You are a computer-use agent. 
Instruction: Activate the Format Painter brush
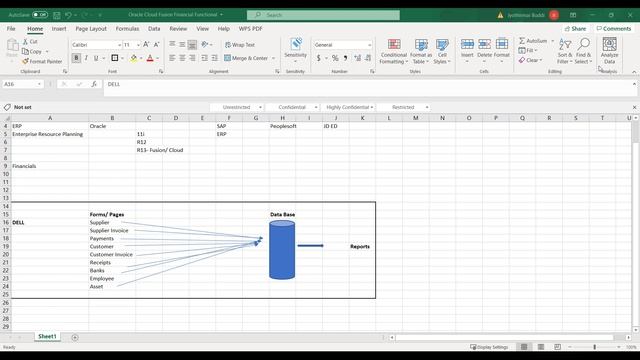25,61
